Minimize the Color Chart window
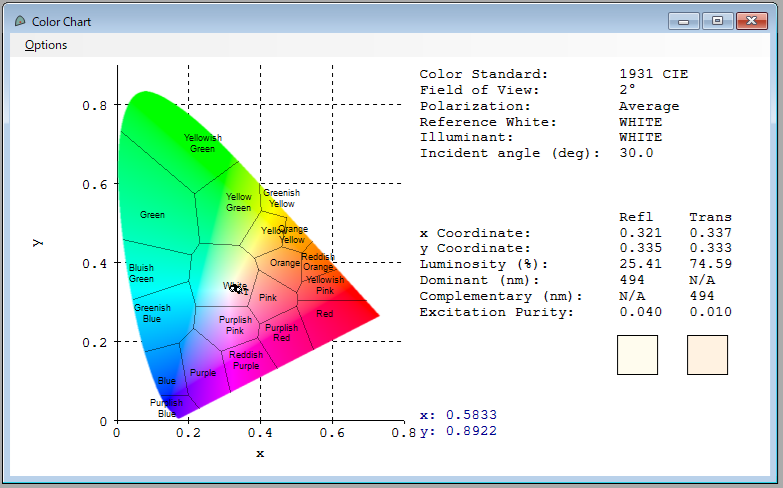 click(683, 21)
